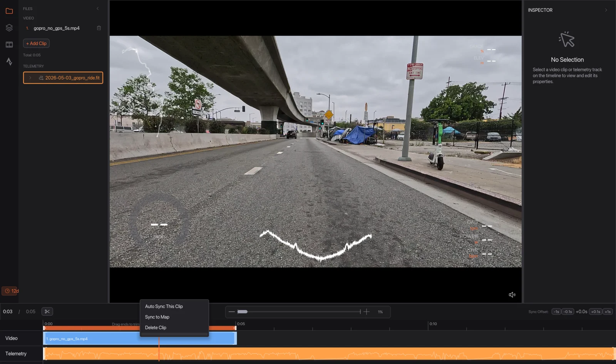Screen dimensions: 616x364
Task: Decrease sync offset by -0.1s
Action: point(568,312)
